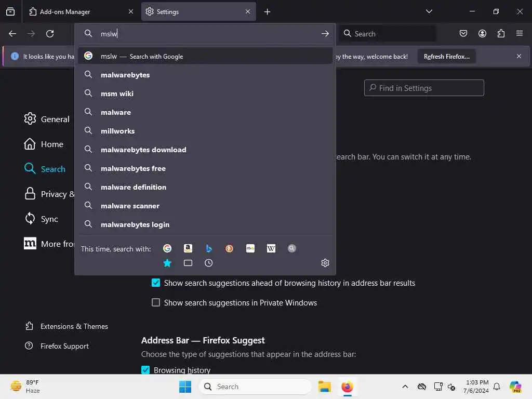Viewport: 532px width, 399px height.
Task: Open Extensions & Themes link
Action: click(x=66, y=326)
